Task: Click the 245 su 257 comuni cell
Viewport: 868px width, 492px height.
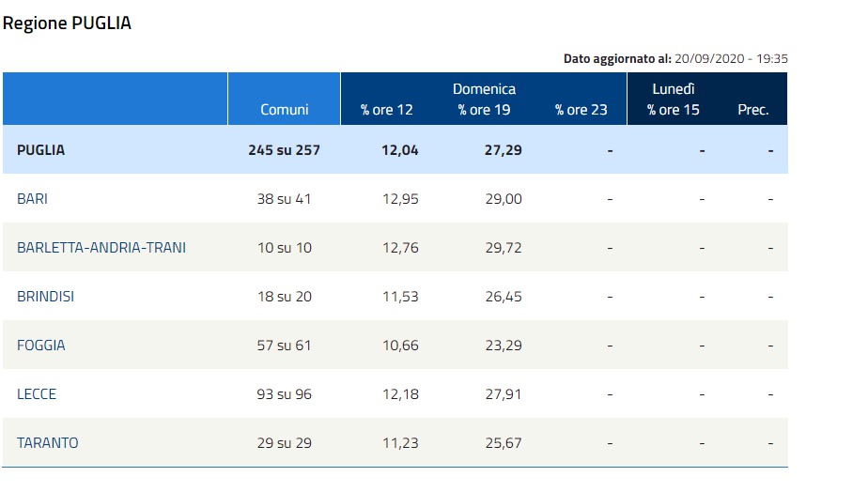Action: pyautogui.click(x=284, y=150)
